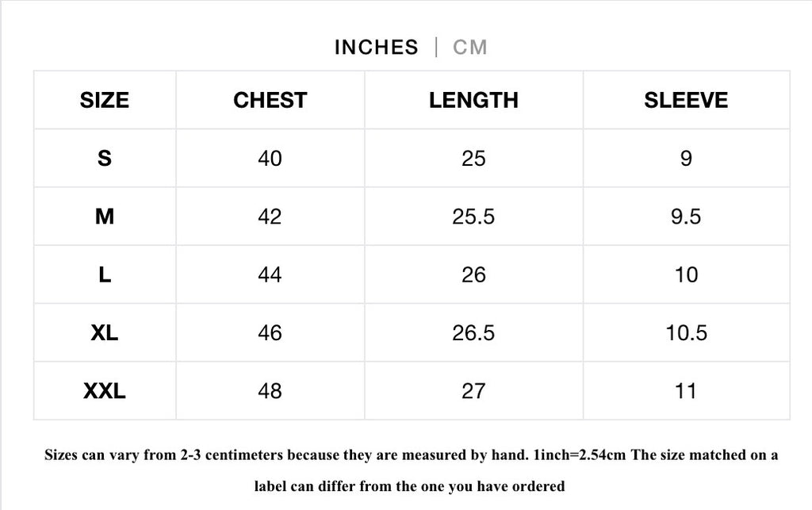Image resolution: width=812 pixels, height=510 pixels.
Task: Select the S size row label
Action: point(104,159)
